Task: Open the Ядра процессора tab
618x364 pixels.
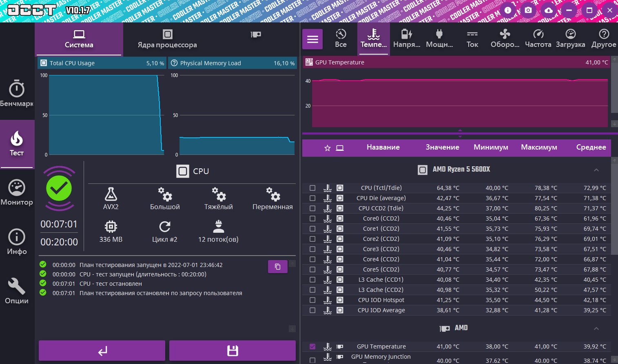Action: (167, 39)
